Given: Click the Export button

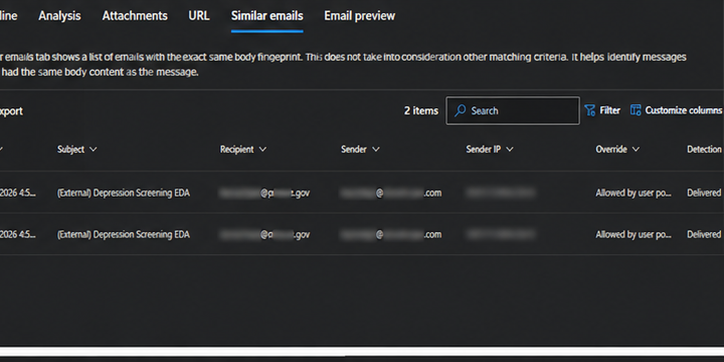Looking at the screenshot, I should 11,111.
